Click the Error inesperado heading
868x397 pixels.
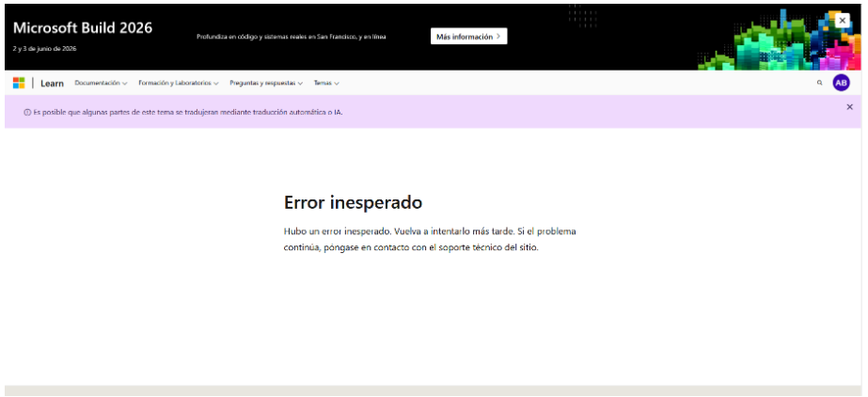pyautogui.click(x=353, y=202)
